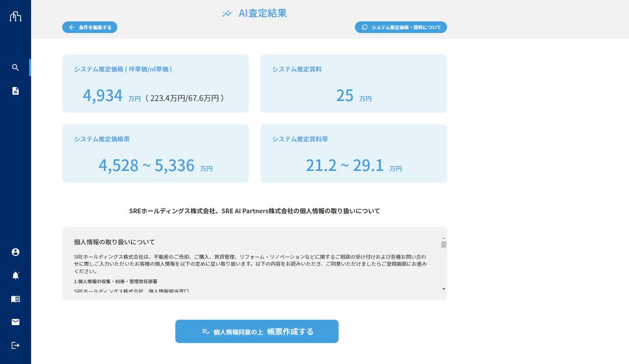Click the chart icon beside AI査定結果

(227, 14)
